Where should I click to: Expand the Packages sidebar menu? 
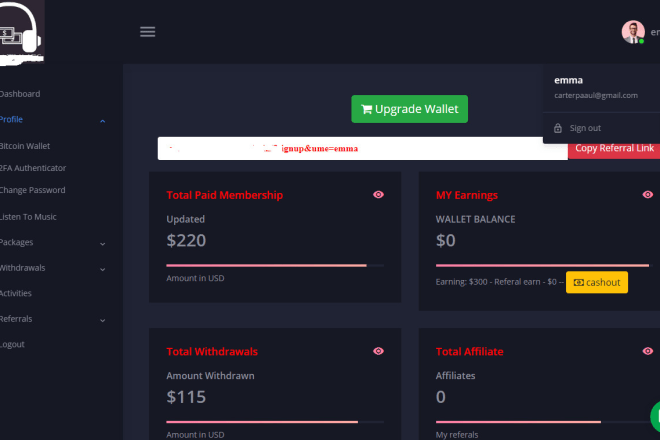pyautogui.click(x=102, y=243)
